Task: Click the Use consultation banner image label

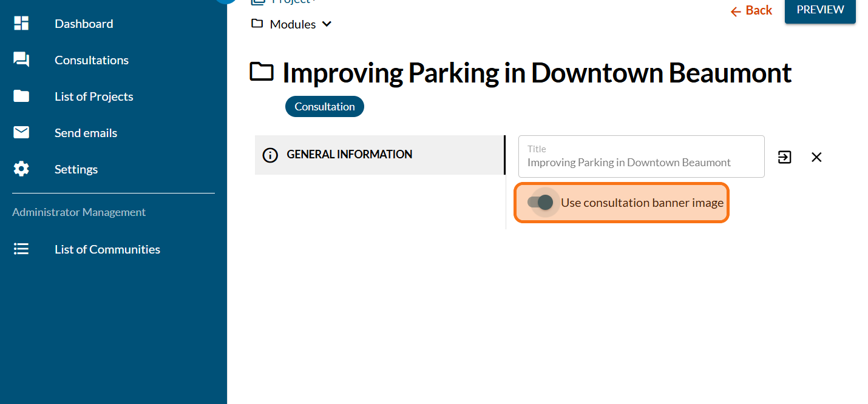Action: click(642, 203)
